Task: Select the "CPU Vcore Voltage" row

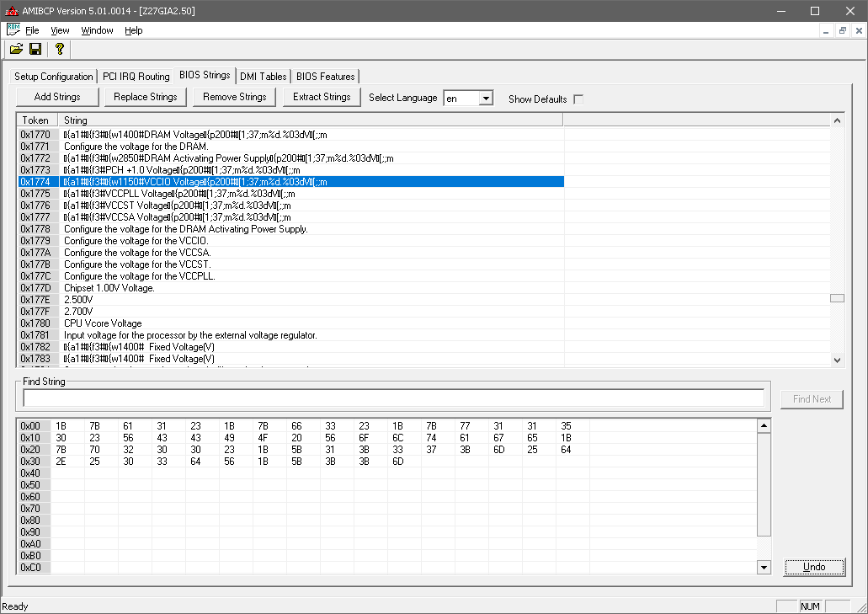Action: (290, 323)
